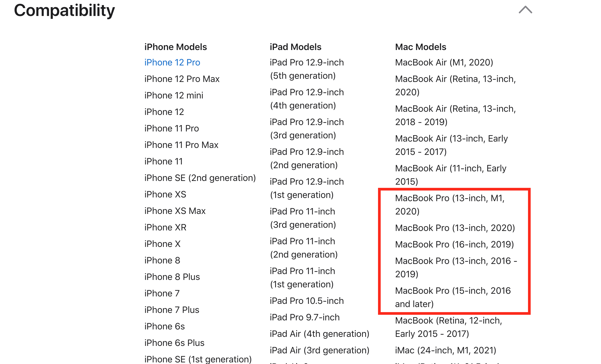The image size is (601, 364).
Task: Select MacBook Air (M1, 2020) entry
Action: click(x=444, y=62)
